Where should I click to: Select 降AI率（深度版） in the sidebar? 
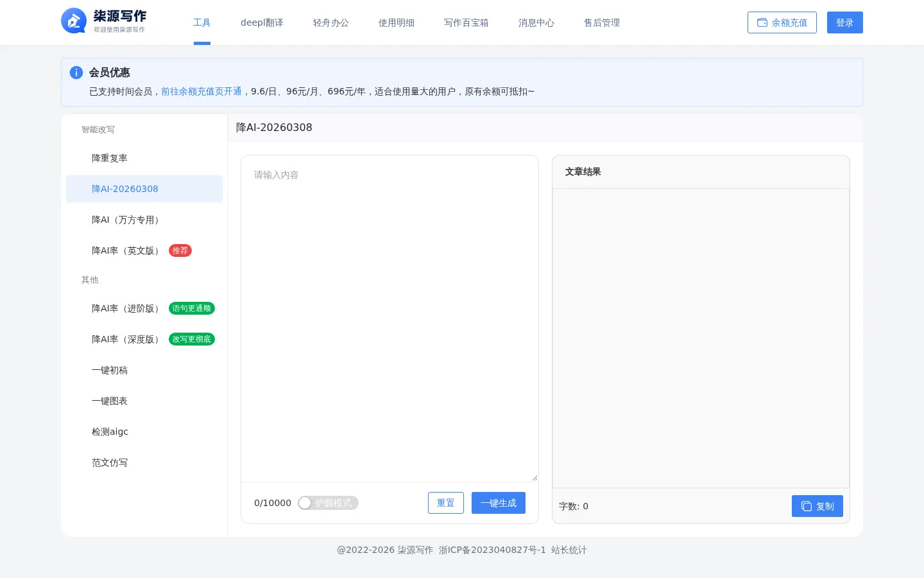[x=144, y=339]
